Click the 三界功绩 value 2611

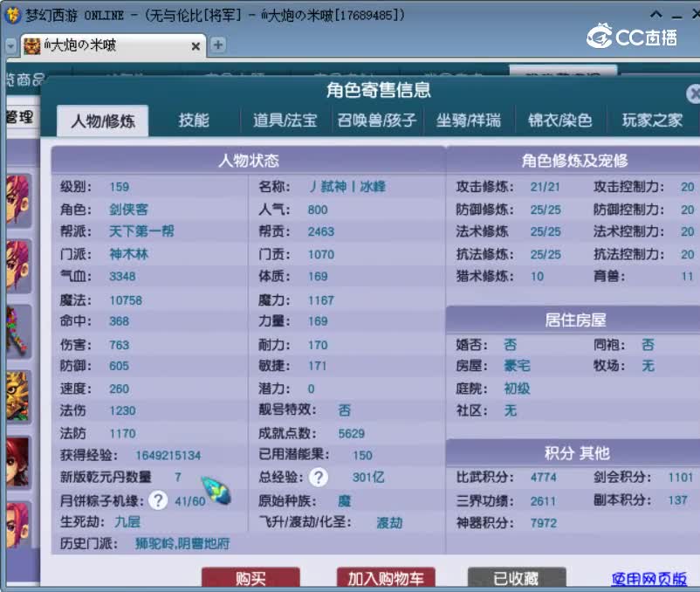pyautogui.click(x=543, y=501)
